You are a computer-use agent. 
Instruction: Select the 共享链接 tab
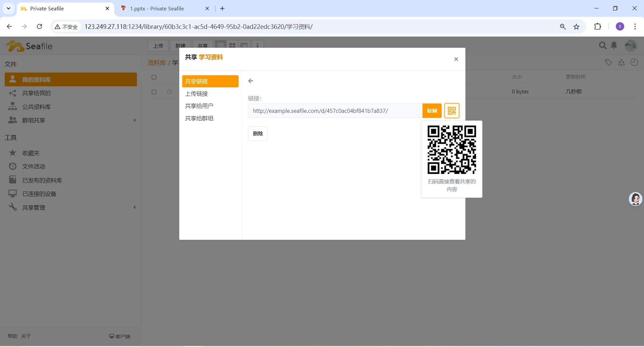pos(210,81)
